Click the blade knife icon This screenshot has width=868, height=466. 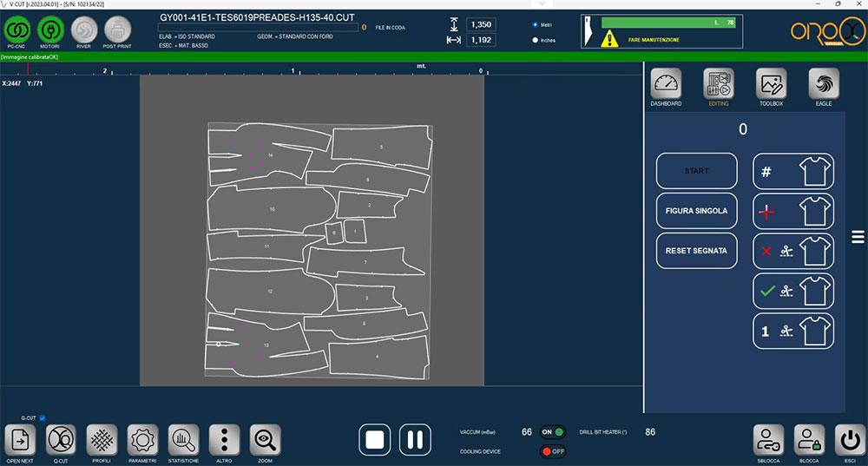click(x=588, y=31)
